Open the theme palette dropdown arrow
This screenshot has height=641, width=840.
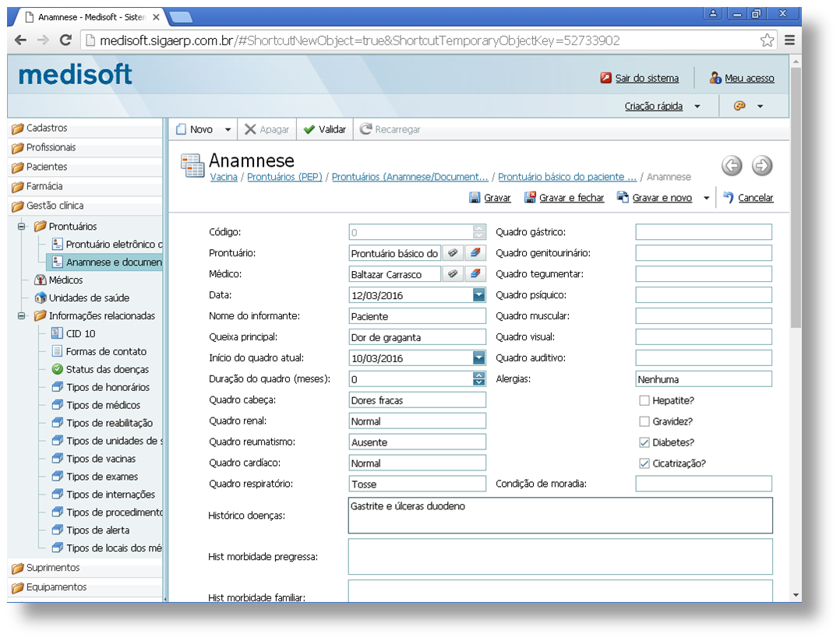click(x=760, y=106)
